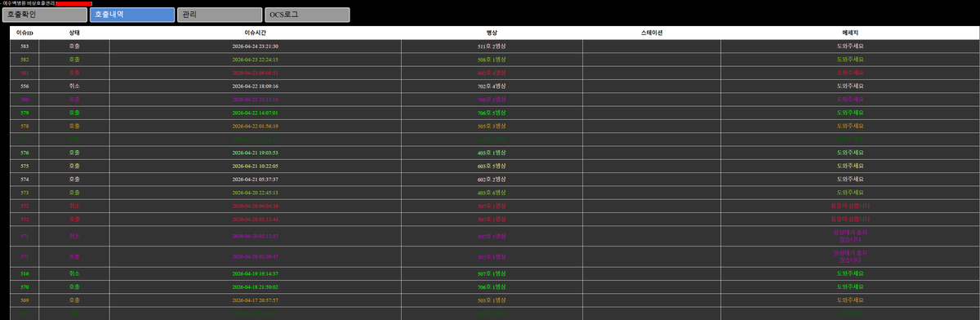980x320 pixels.
Task: Select issue ID 570
Action: (x=24, y=287)
